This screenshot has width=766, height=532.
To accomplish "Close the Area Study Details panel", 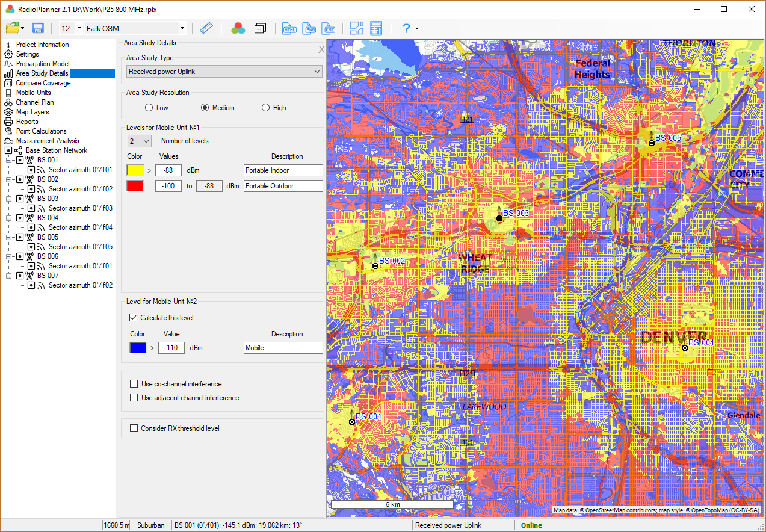I will click(321, 49).
